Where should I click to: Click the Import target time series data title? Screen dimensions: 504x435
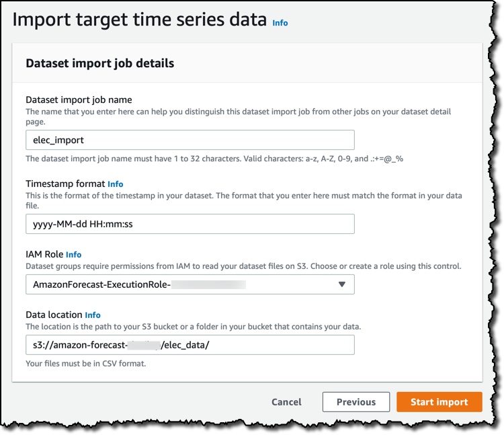pos(140,19)
